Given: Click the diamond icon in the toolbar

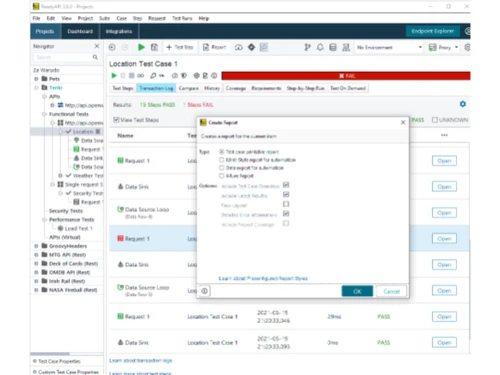Looking at the screenshot, I should pyautogui.click(x=251, y=47).
